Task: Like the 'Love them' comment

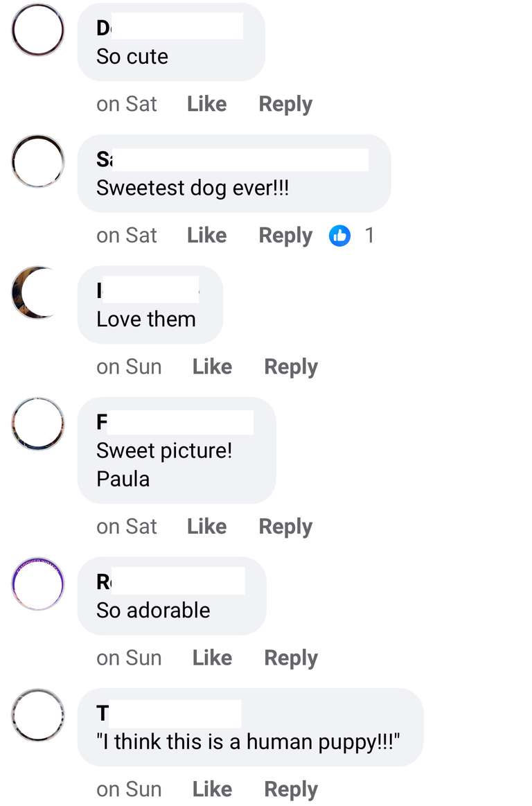Action: [212, 367]
